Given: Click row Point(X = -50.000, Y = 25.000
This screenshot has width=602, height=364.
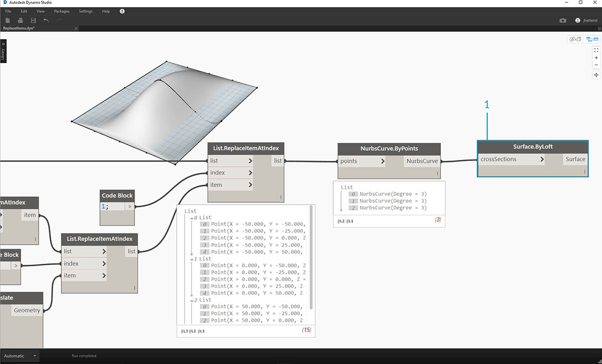Looking at the screenshot, I should point(253,245).
